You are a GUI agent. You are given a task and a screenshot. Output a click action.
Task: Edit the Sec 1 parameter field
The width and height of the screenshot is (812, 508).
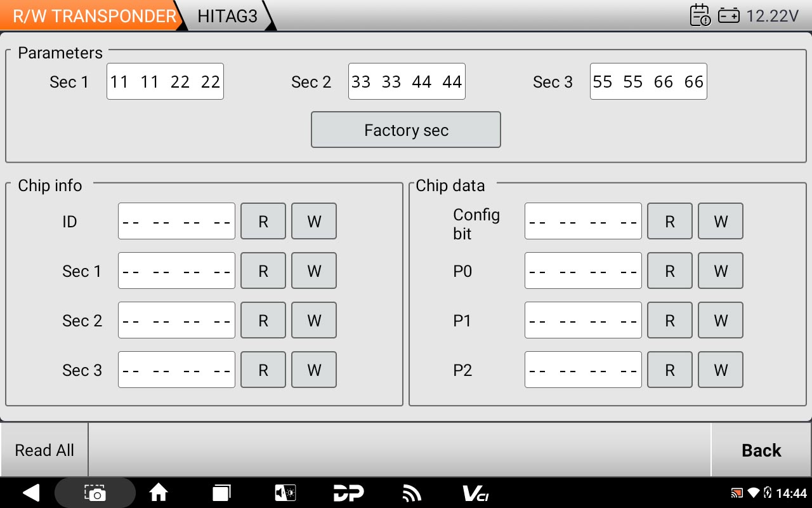165,81
